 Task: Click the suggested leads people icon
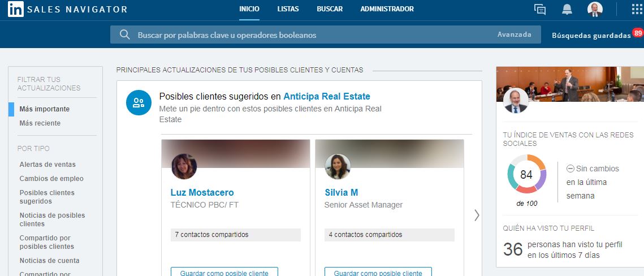(x=139, y=103)
